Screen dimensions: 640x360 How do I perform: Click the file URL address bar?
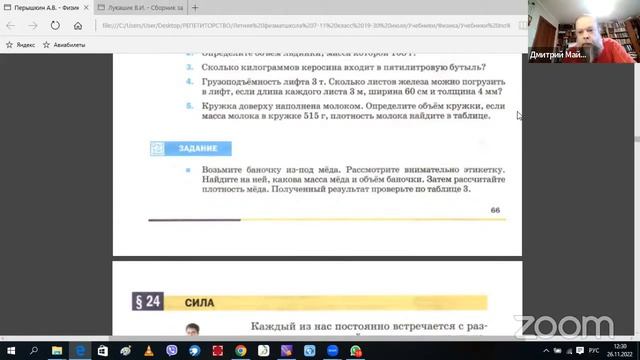click(306, 26)
